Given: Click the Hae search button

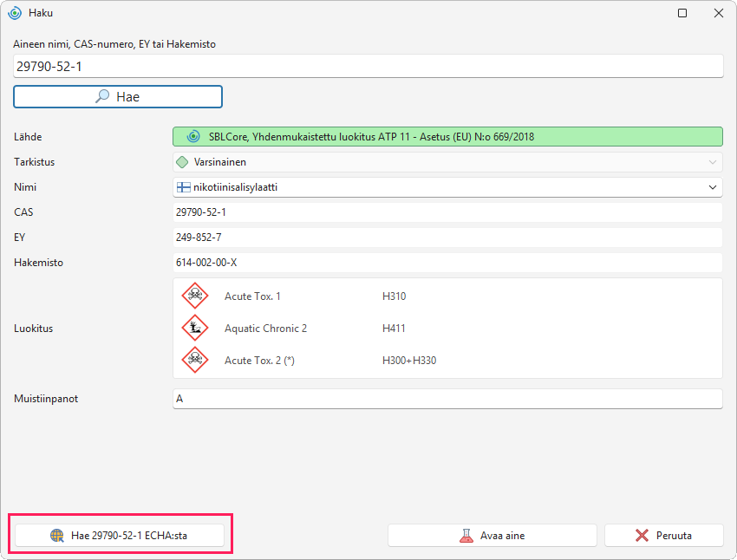Looking at the screenshot, I should 118,97.
